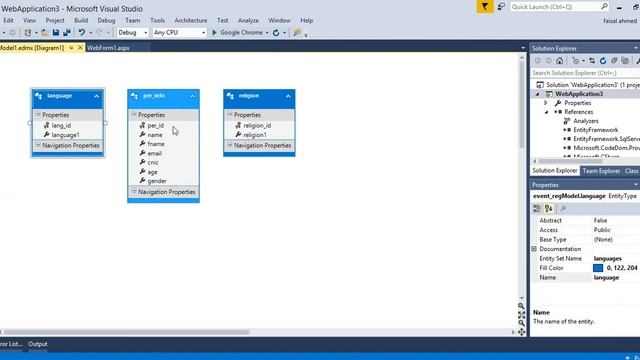This screenshot has width=640, height=360.
Task: Click the Search Solution Explorer field
Action: (x=585, y=73)
